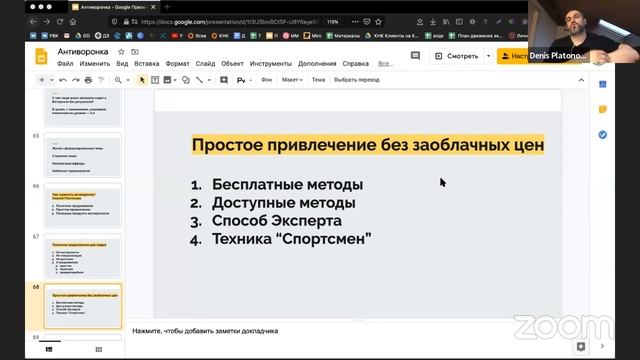Image resolution: width=640 pixels, height=360 pixels.
Task: Select the text box tool
Action: click(x=155, y=80)
